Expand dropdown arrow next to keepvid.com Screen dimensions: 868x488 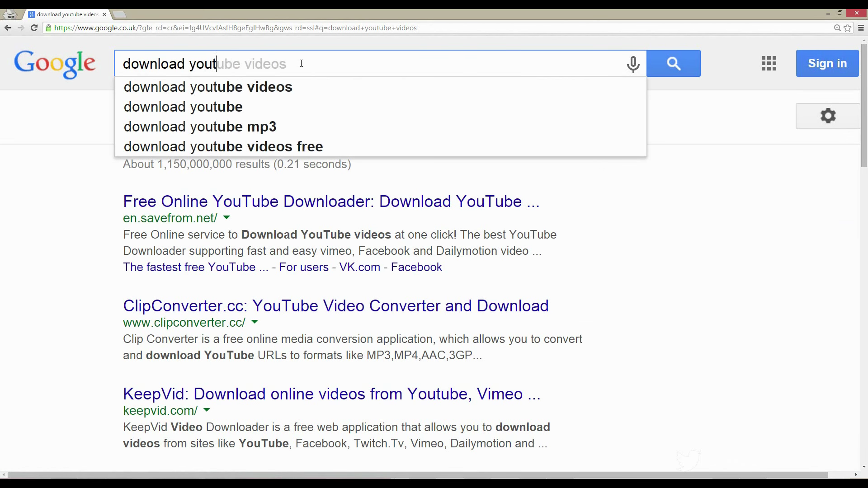click(207, 410)
